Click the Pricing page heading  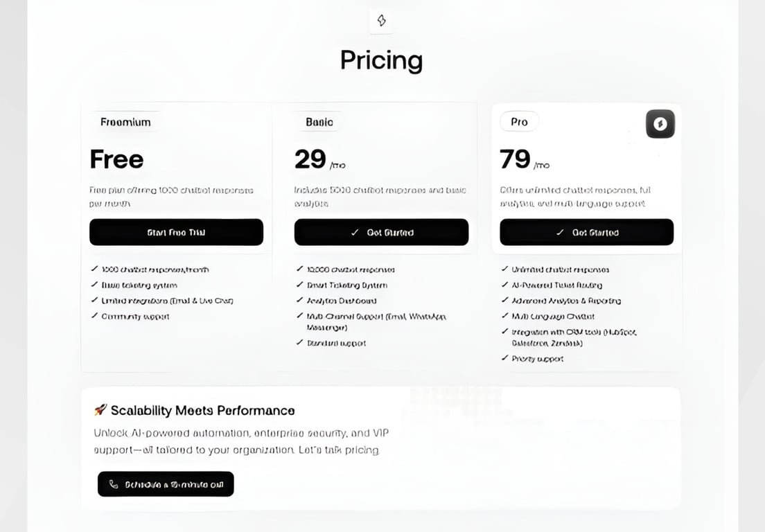381,61
